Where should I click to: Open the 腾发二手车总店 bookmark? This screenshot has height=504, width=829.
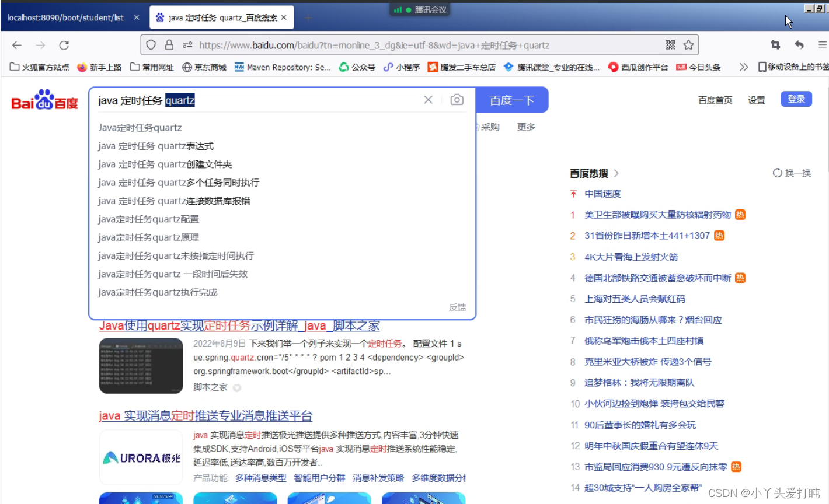coord(462,67)
